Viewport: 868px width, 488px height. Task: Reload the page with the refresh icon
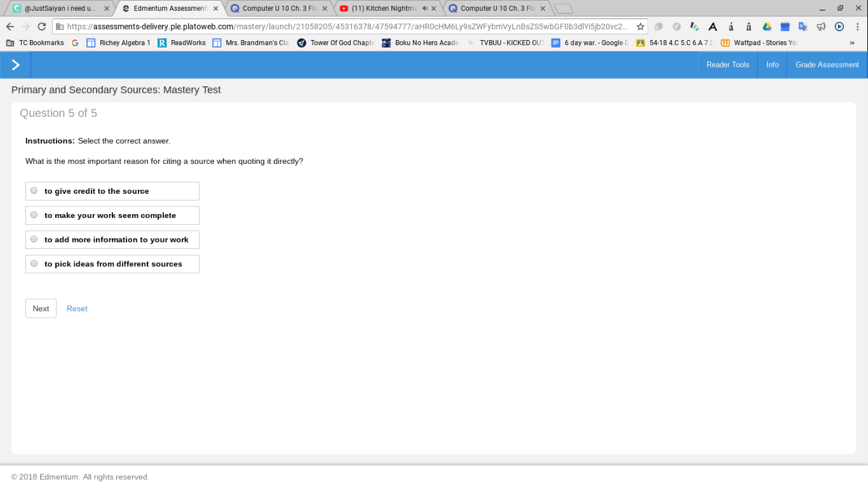coord(42,27)
